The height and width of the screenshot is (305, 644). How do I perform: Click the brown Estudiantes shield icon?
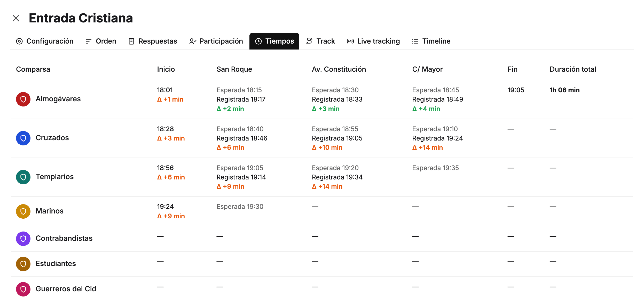pyautogui.click(x=23, y=264)
